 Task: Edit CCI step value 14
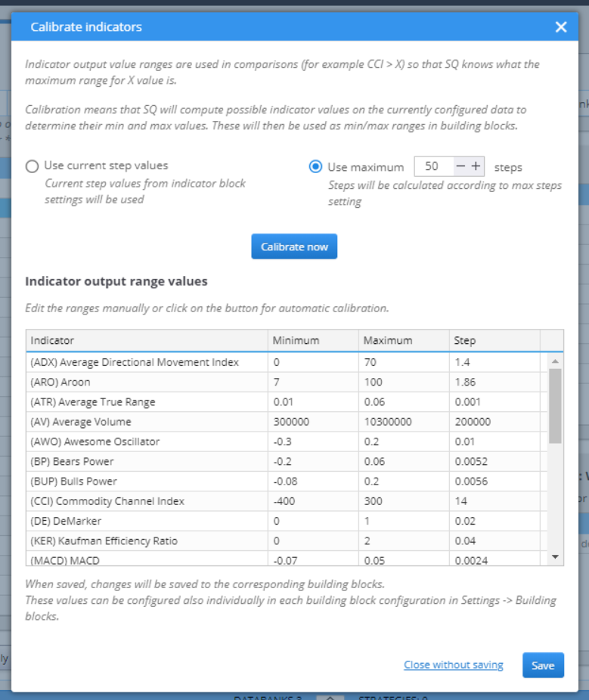[x=494, y=501]
